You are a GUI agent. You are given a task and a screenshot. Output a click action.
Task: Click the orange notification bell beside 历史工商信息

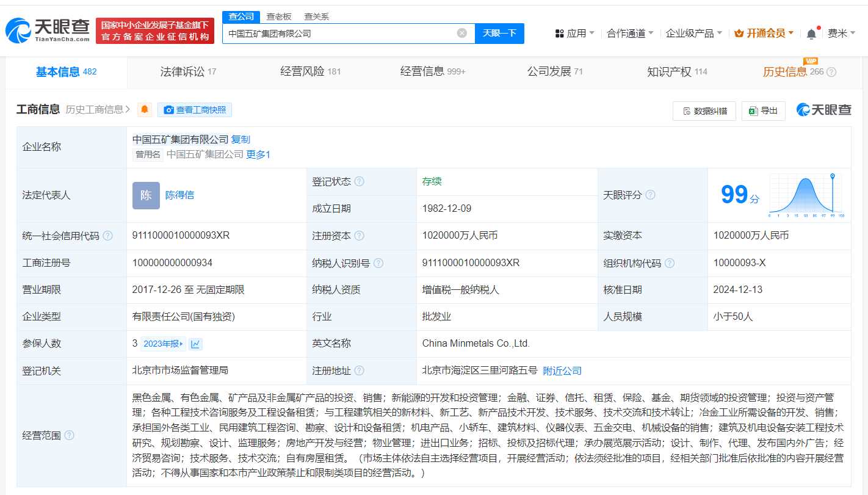coord(145,110)
